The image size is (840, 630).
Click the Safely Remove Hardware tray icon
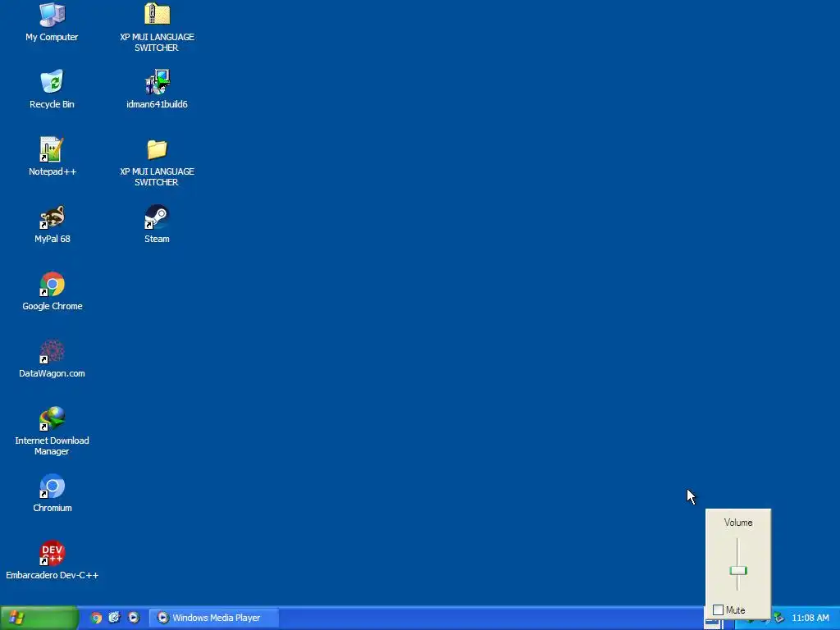(x=779, y=619)
